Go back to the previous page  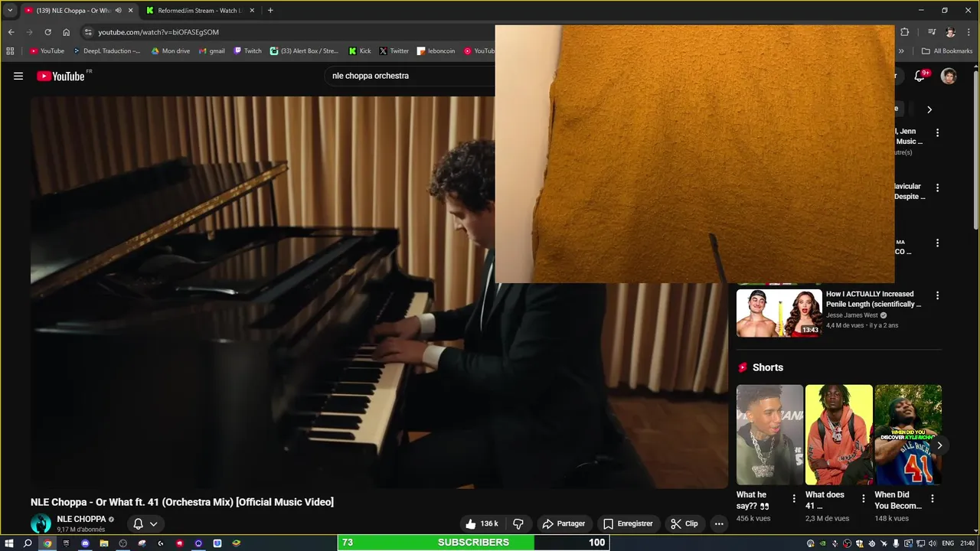coord(11,32)
